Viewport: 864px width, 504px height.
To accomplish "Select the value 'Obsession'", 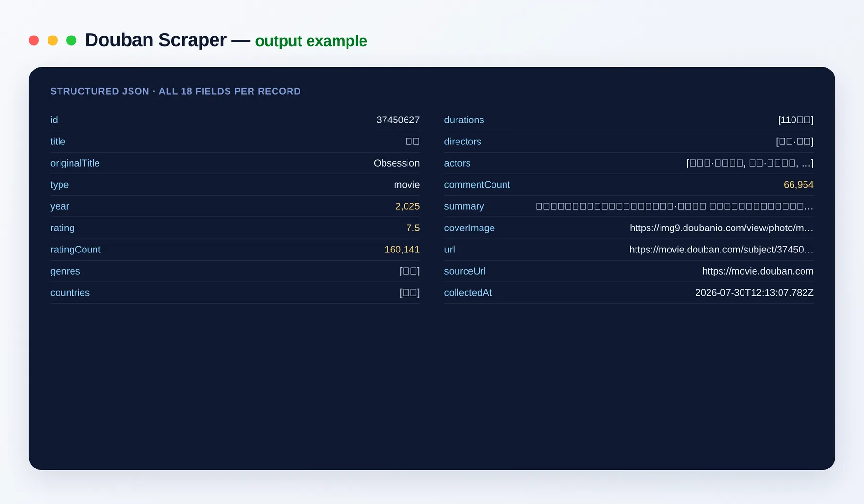I will coord(396,163).
